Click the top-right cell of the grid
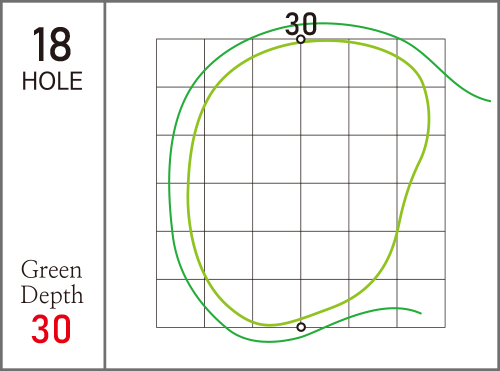Screen dimensions: 500x371 click(421, 63)
